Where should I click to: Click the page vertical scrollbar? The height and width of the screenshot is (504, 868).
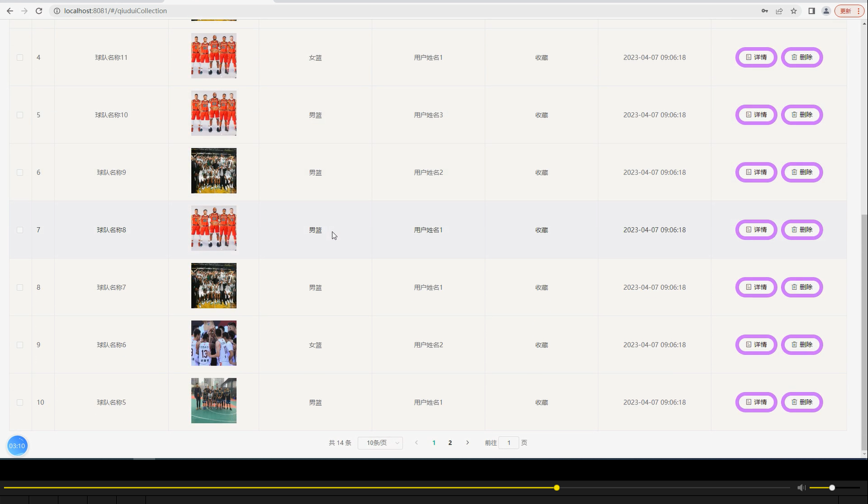pos(864,332)
